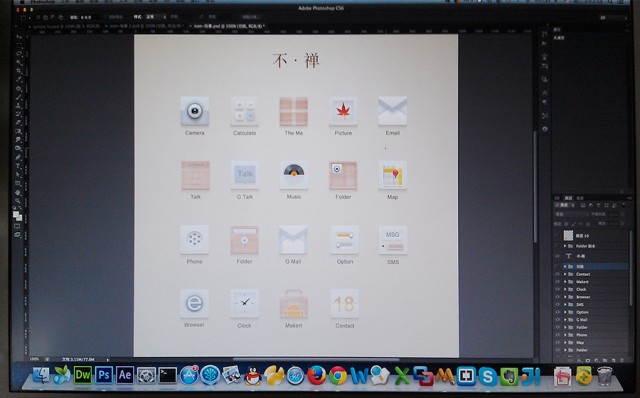The height and width of the screenshot is (398, 640).
Task: Select the Zoom magnifier tool
Action: pyautogui.click(x=18, y=200)
